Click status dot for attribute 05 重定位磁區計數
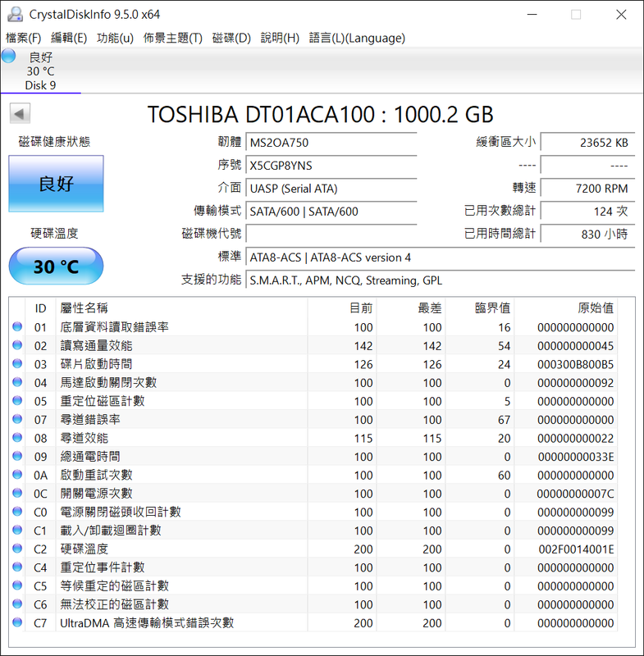 (x=17, y=400)
